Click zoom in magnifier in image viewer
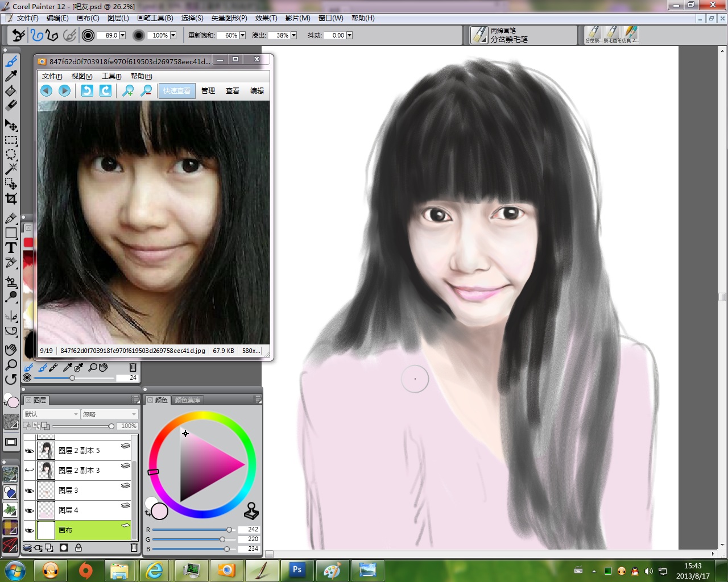 tap(128, 91)
